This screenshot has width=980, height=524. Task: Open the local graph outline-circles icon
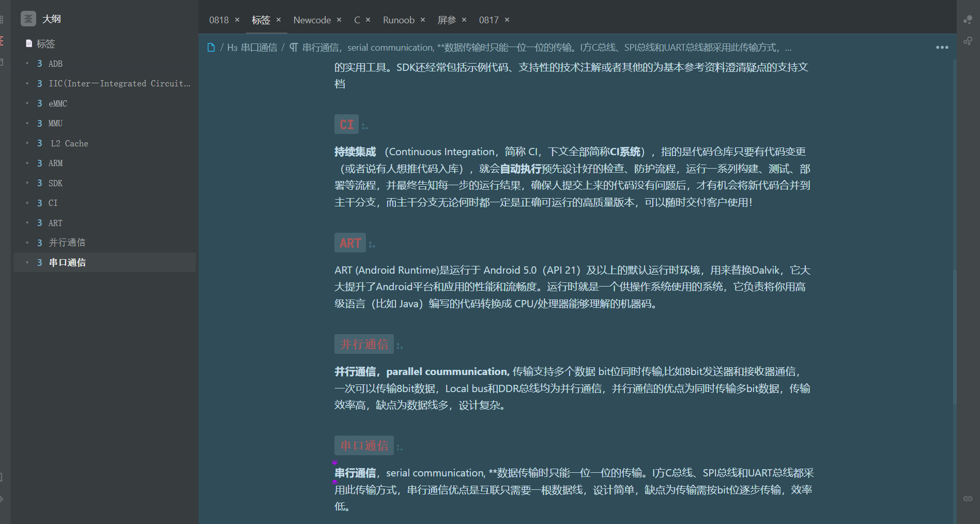tap(968, 41)
